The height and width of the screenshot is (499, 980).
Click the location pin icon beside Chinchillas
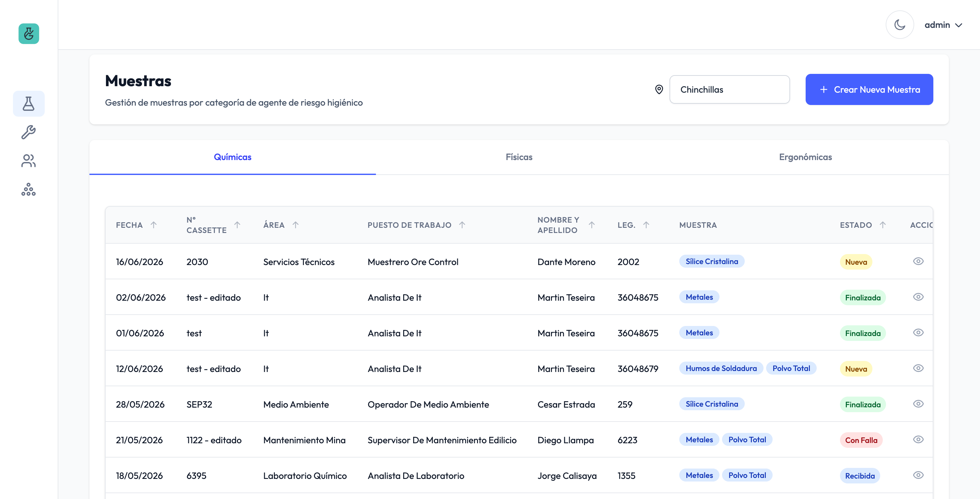[659, 89]
